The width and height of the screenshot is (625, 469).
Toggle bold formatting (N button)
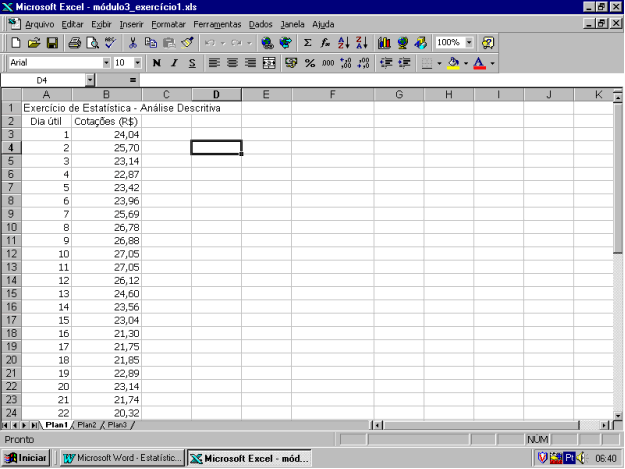(x=156, y=63)
